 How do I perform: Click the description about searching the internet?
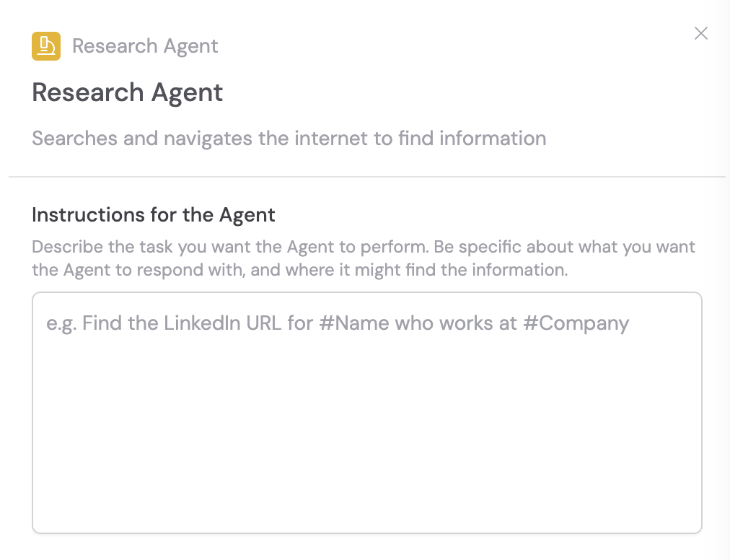point(289,138)
